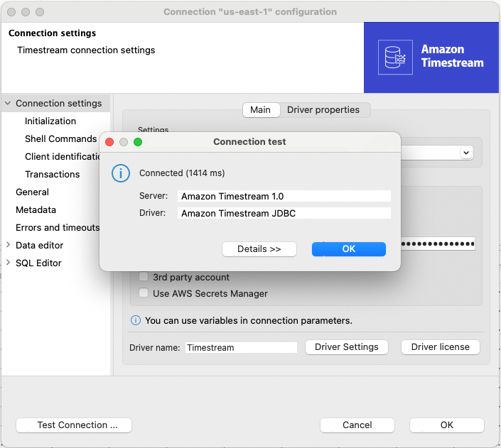Viewport: 501px width, 448px height.
Task: Show connection Details >> in dialog
Action: tap(259, 249)
